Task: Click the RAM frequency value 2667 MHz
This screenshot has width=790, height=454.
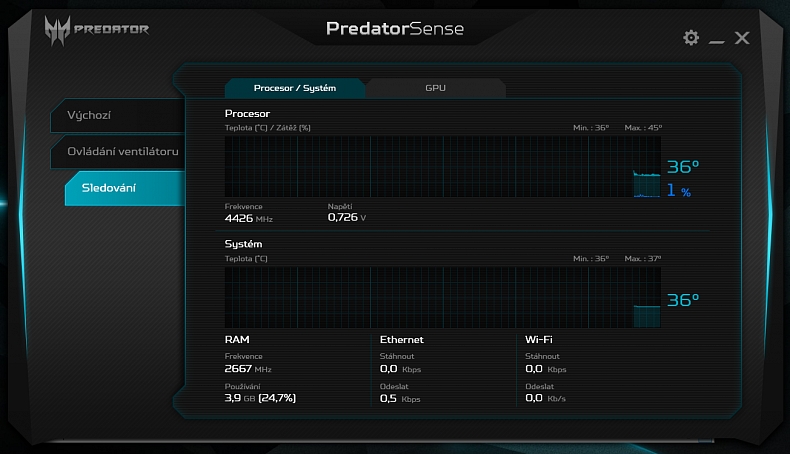Action: pyautogui.click(x=248, y=369)
